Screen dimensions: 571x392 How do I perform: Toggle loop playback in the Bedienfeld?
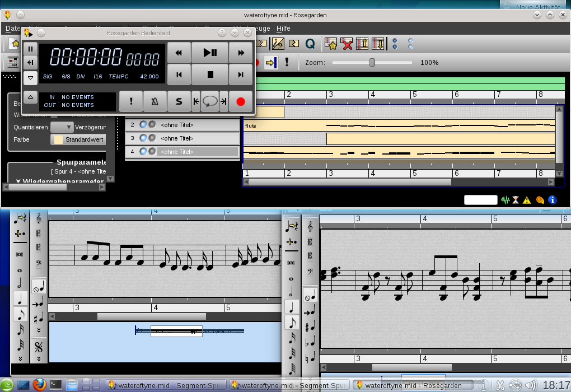point(210,102)
